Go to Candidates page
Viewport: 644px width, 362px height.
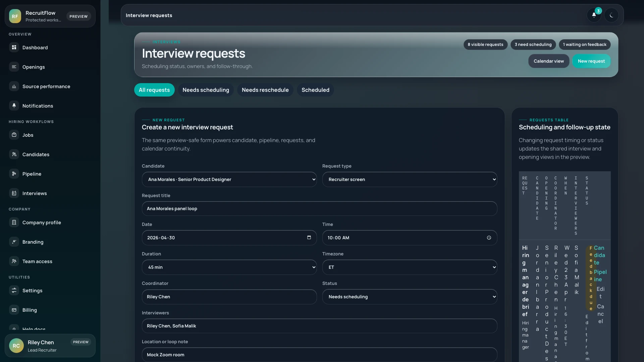(50, 154)
